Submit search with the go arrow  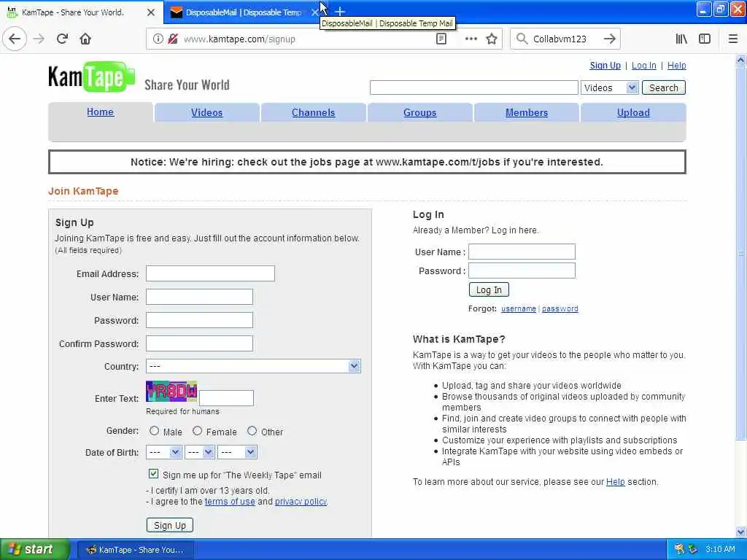point(609,39)
